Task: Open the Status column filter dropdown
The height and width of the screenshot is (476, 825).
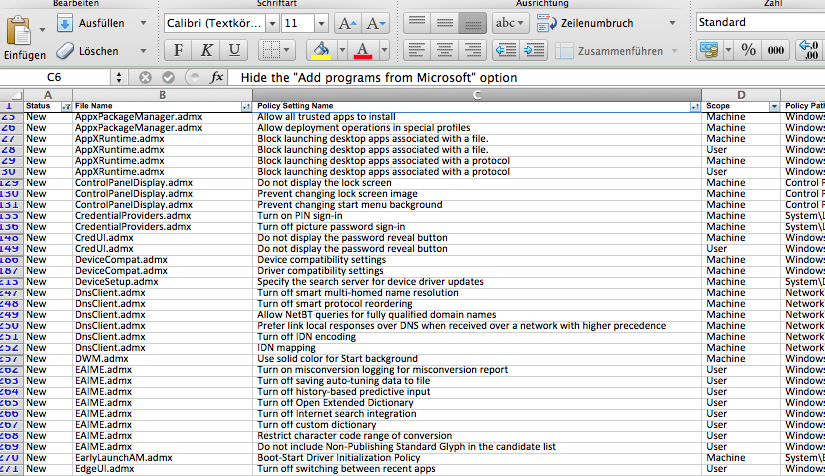Action: point(66,106)
